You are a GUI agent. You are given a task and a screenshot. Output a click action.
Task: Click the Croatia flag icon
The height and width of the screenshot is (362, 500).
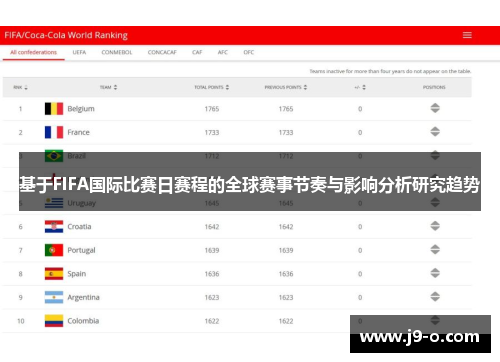coord(54,227)
